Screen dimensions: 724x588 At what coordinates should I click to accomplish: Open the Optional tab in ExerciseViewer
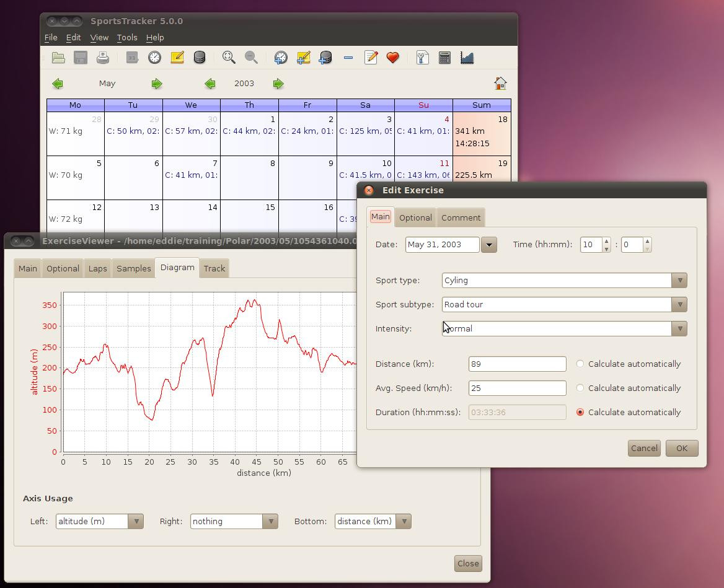click(x=63, y=268)
